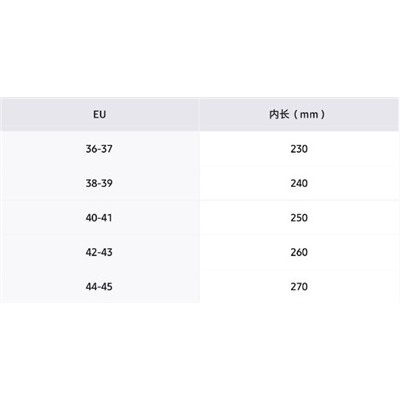Image resolution: width=400 pixels, height=400 pixels.
Task: Click the 内长 (mm) column header
Action: (x=299, y=114)
